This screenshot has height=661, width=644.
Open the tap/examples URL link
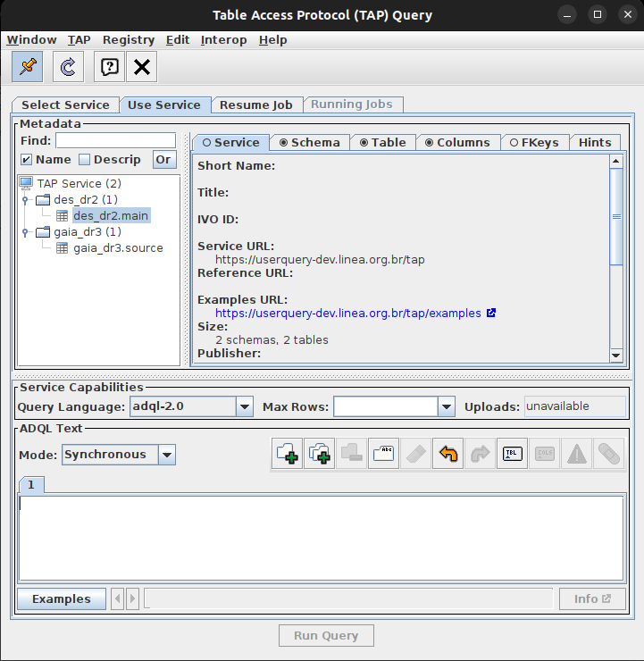tap(347, 314)
